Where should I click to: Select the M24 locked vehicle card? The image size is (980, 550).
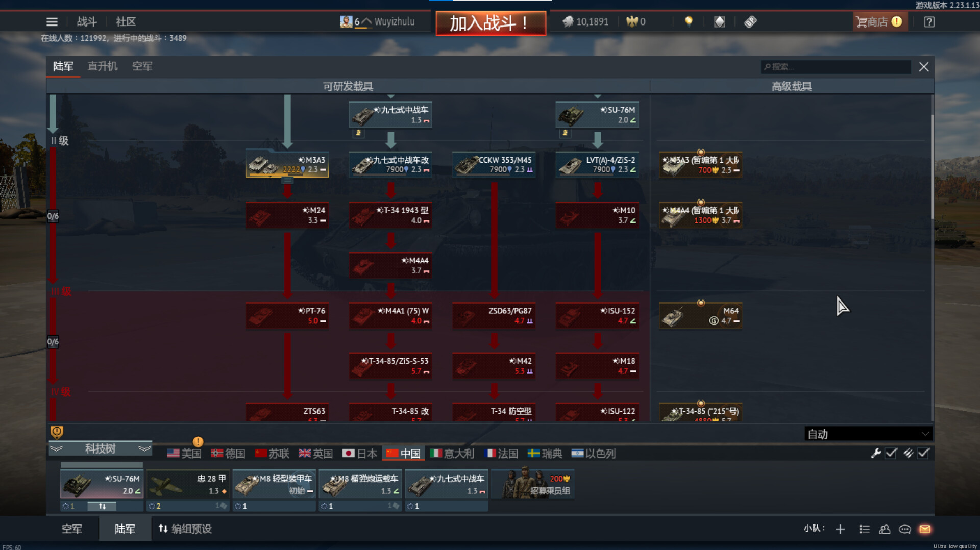click(287, 215)
